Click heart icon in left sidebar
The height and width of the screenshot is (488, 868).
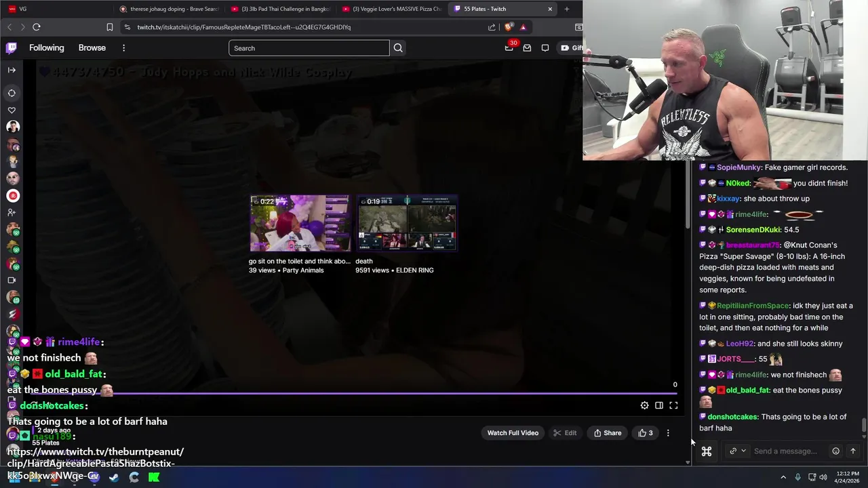tap(12, 110)
